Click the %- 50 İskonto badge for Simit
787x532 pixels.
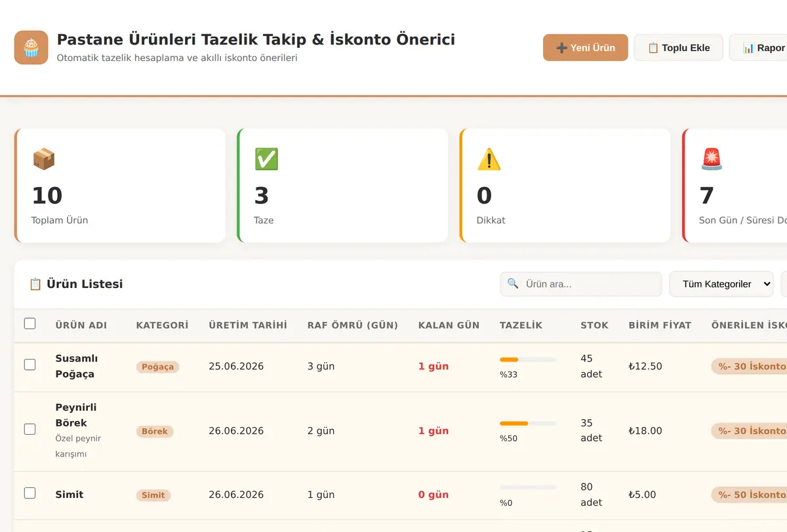[749, 495]
